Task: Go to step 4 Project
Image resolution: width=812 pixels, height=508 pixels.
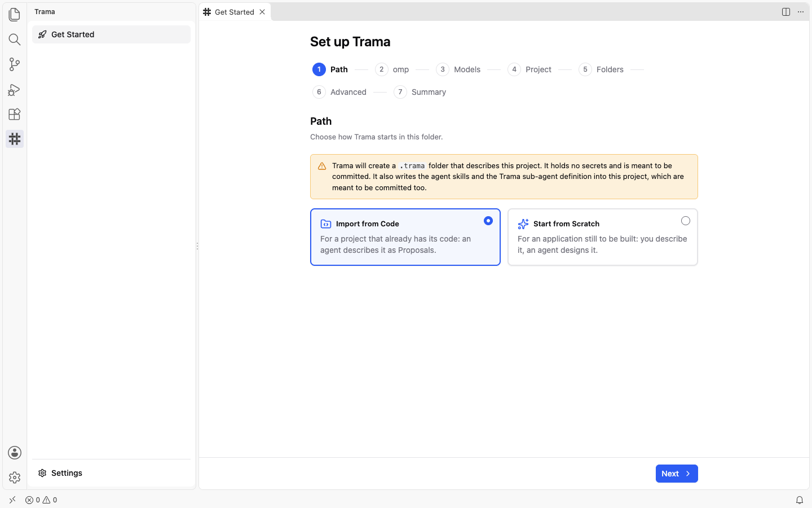Action: [x=529, y=69]
